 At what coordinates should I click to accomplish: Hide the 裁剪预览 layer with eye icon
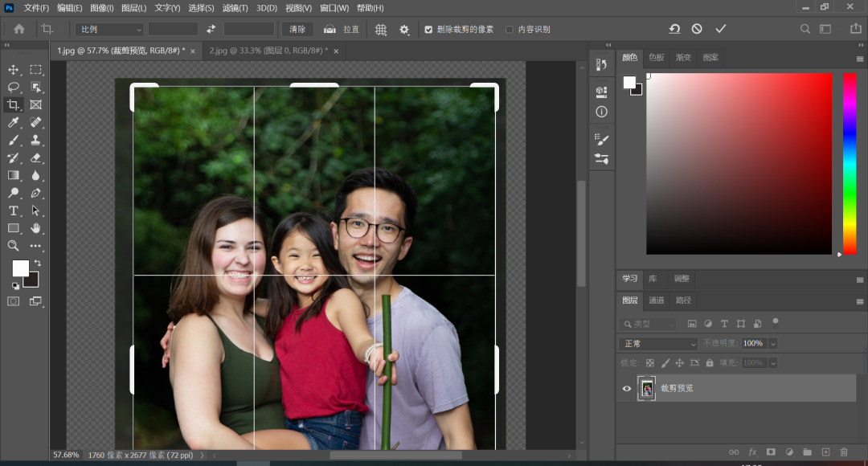[x=627, y=389]
